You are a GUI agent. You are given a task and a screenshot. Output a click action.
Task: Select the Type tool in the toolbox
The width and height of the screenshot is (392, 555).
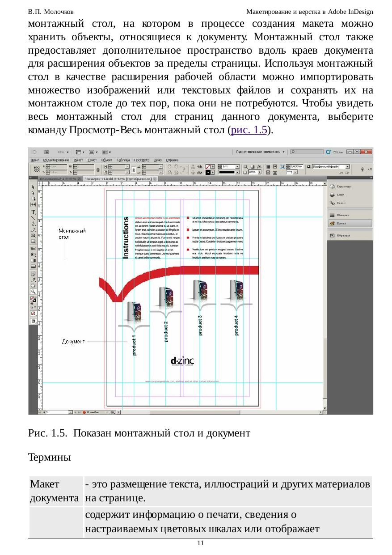(33, 212)
